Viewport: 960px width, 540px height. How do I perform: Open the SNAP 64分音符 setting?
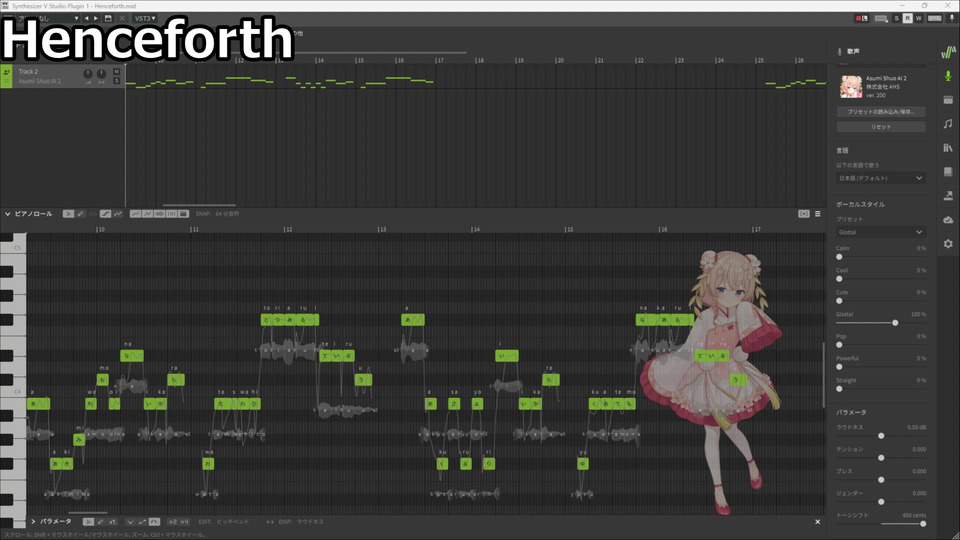coord(217,214)
